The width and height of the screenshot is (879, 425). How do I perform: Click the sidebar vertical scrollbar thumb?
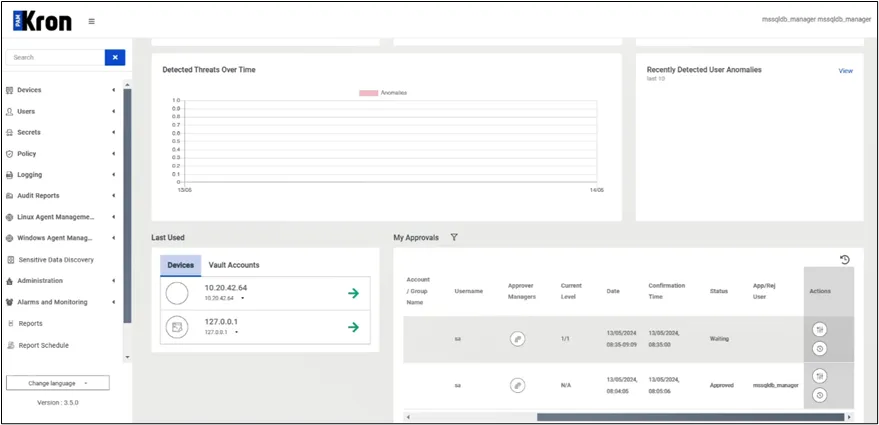coord(127,205)
